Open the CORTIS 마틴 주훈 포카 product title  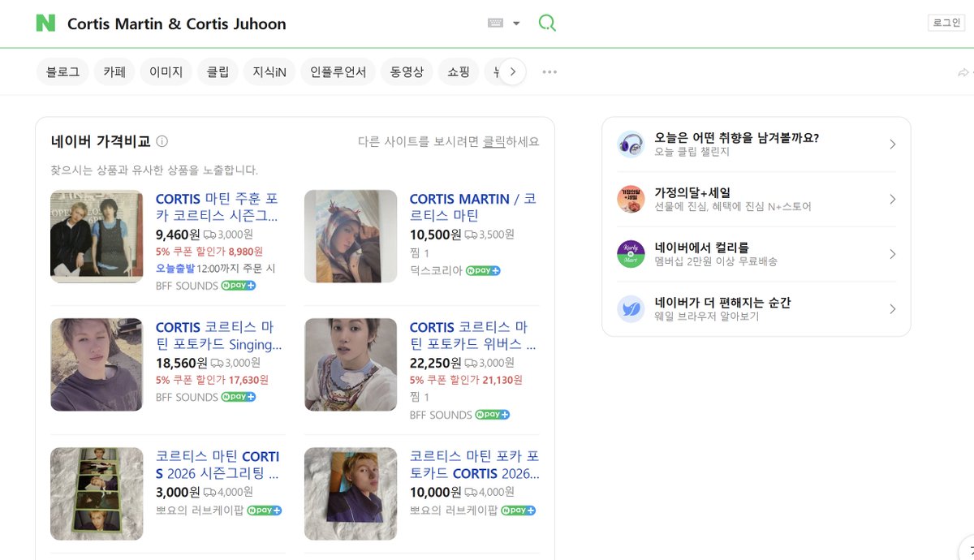[217, 207]
